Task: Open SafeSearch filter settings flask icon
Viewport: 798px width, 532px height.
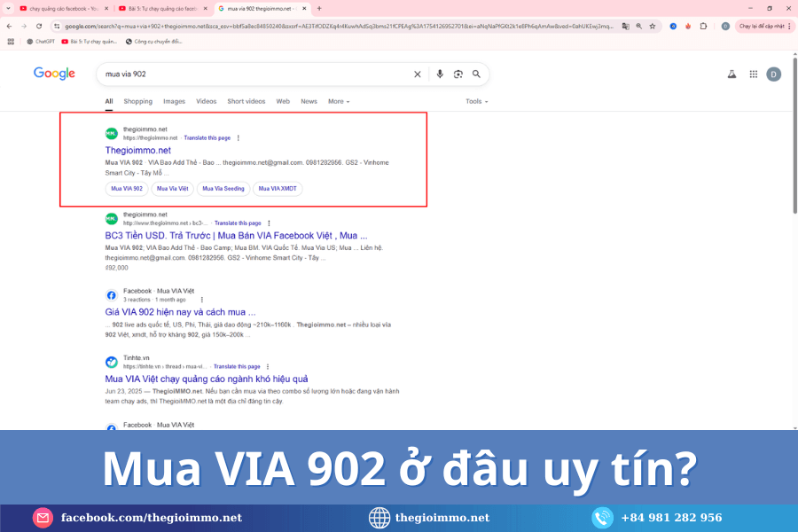Action: click(731, 74)
